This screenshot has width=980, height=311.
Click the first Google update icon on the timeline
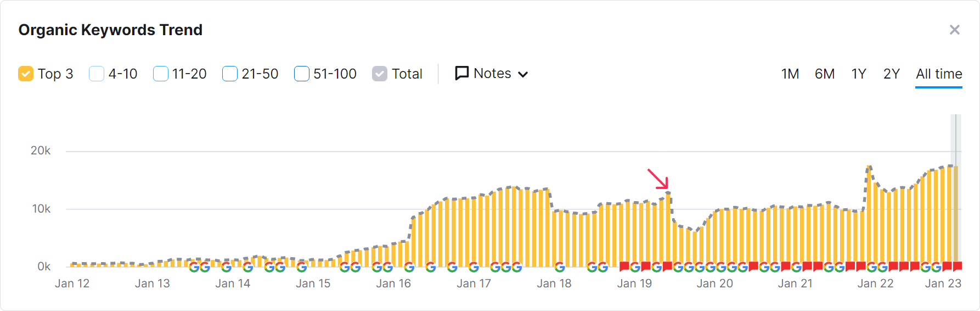coord(194,268)
